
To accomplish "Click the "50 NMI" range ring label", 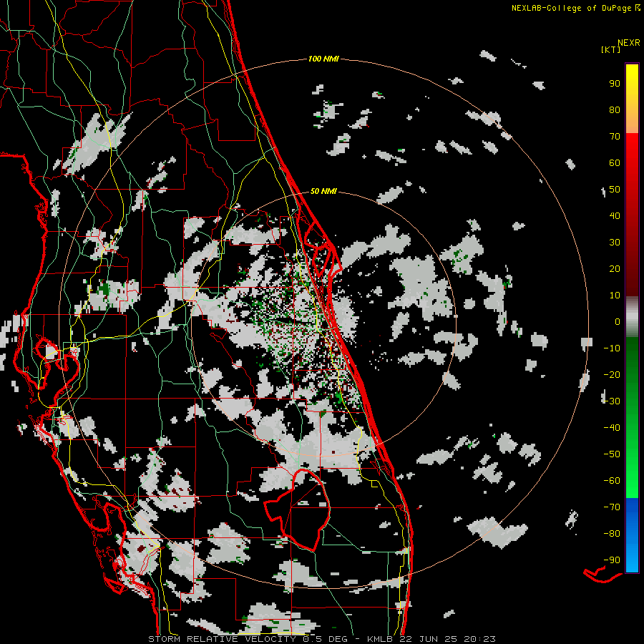I will [323, 191].
